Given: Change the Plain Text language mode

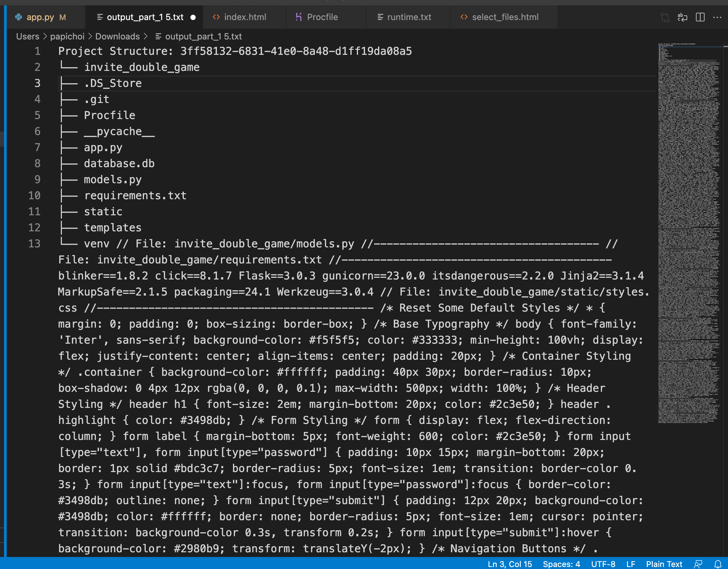Looking at the screenshot, I should tap(664, 564).
